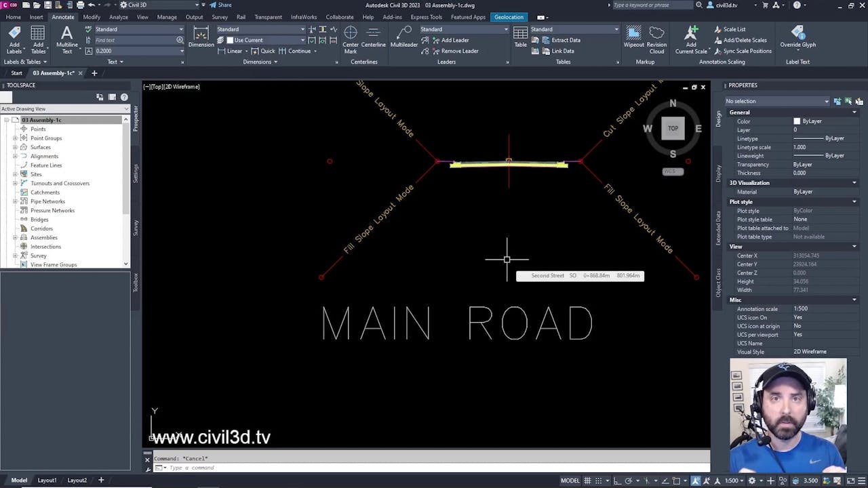Switch to the Annotate ribbon tab
Screen dimensions: 868x488
tap(63, 17)
